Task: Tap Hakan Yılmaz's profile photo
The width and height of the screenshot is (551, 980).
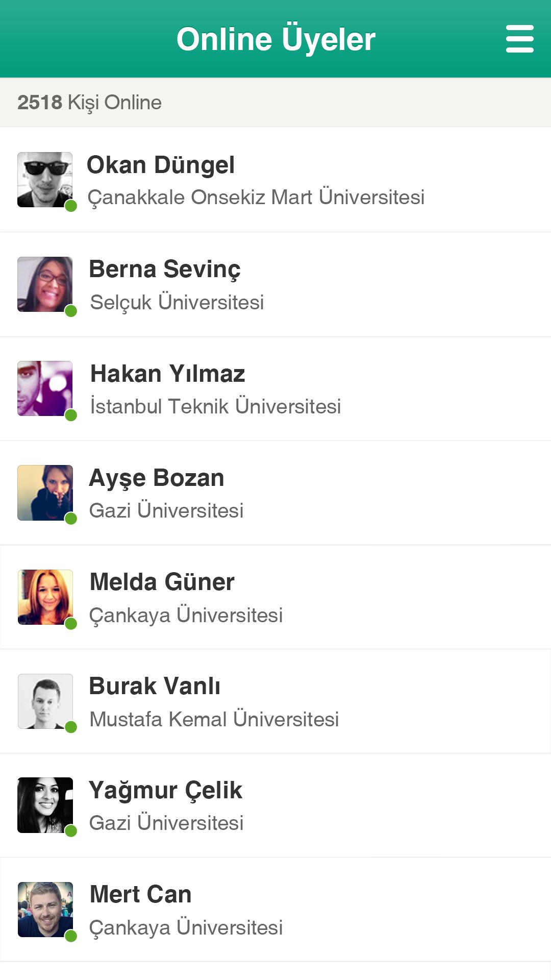Action: pyautogui.click(x=45, y=388)
